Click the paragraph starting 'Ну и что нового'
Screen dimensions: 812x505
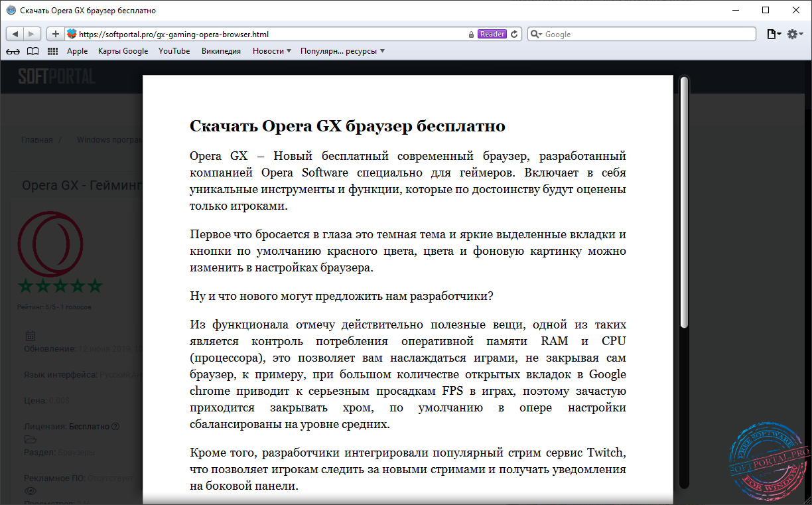(x=341, y=296)
